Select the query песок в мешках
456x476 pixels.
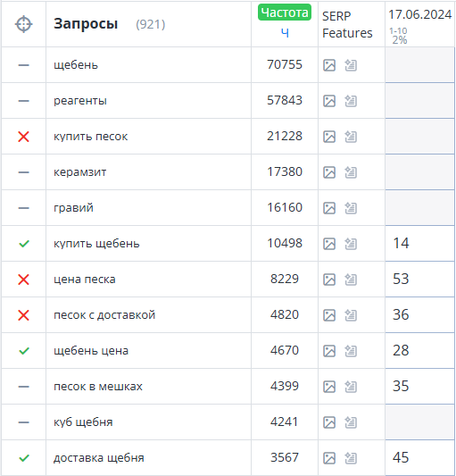pos(98,387)
